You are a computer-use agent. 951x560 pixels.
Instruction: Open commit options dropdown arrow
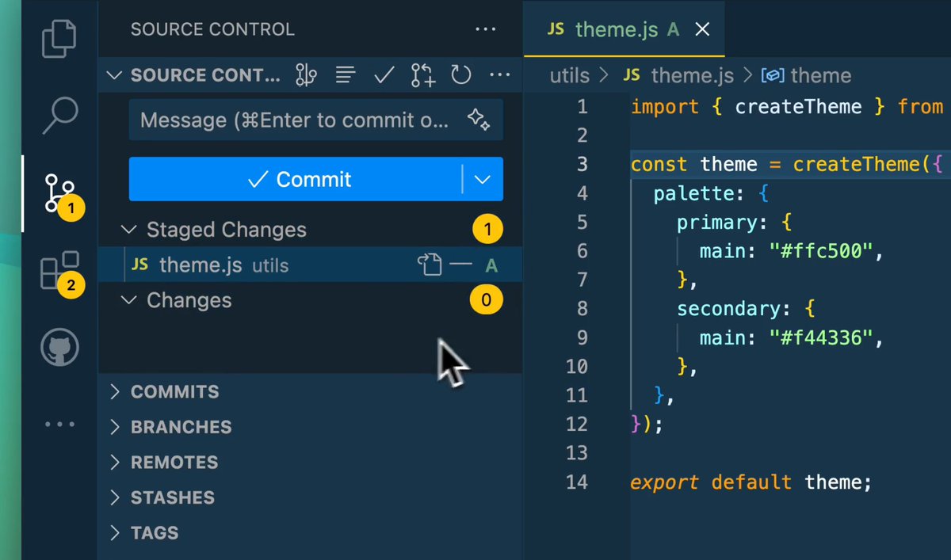(x=483, y=179)
